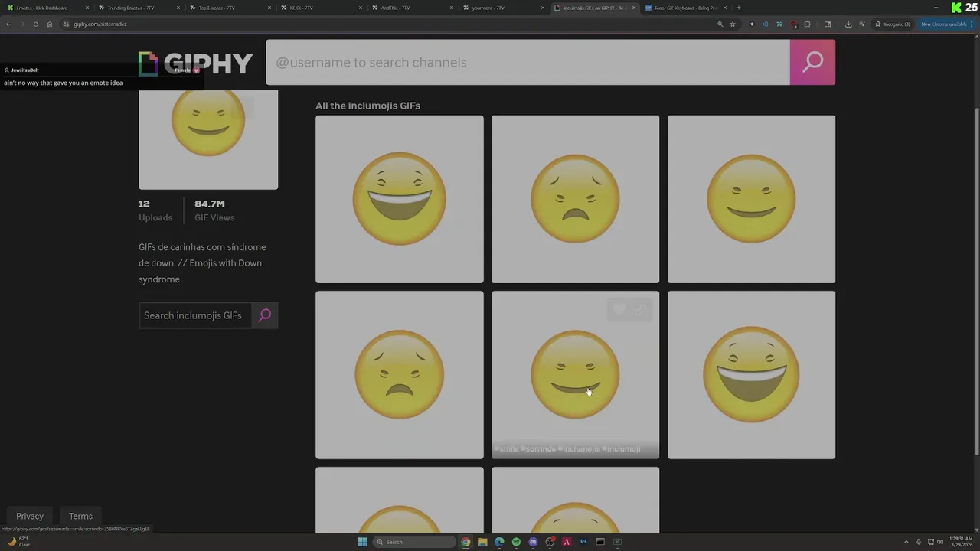Switch to Emotes - Kick Dashboard tab
The image size is (980, 551).
(47, 8)
